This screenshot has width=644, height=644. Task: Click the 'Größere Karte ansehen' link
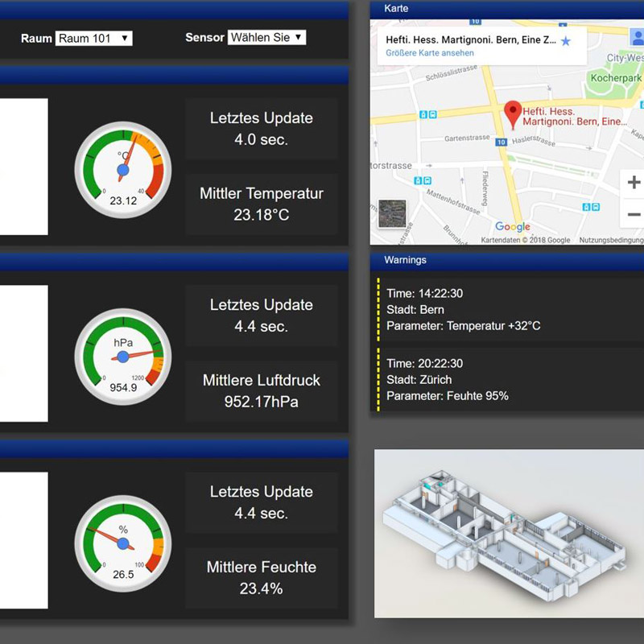pos(429,53)
